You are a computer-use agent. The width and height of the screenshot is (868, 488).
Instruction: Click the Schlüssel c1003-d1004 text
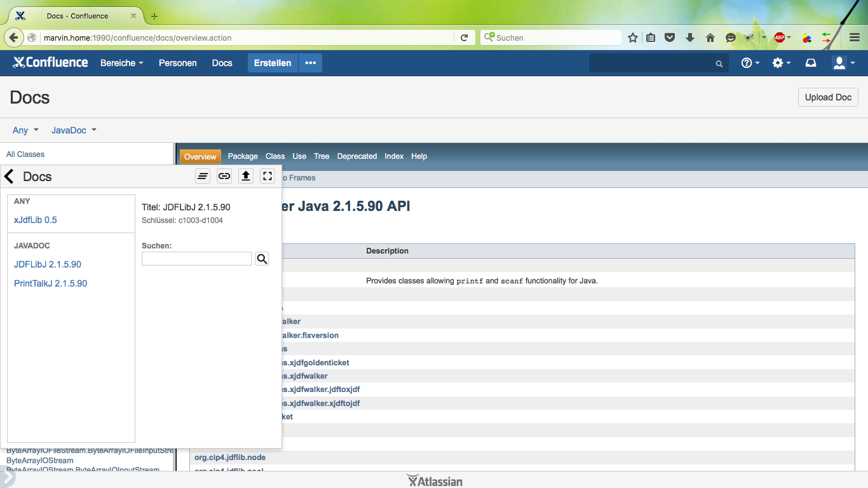(182, 220)
